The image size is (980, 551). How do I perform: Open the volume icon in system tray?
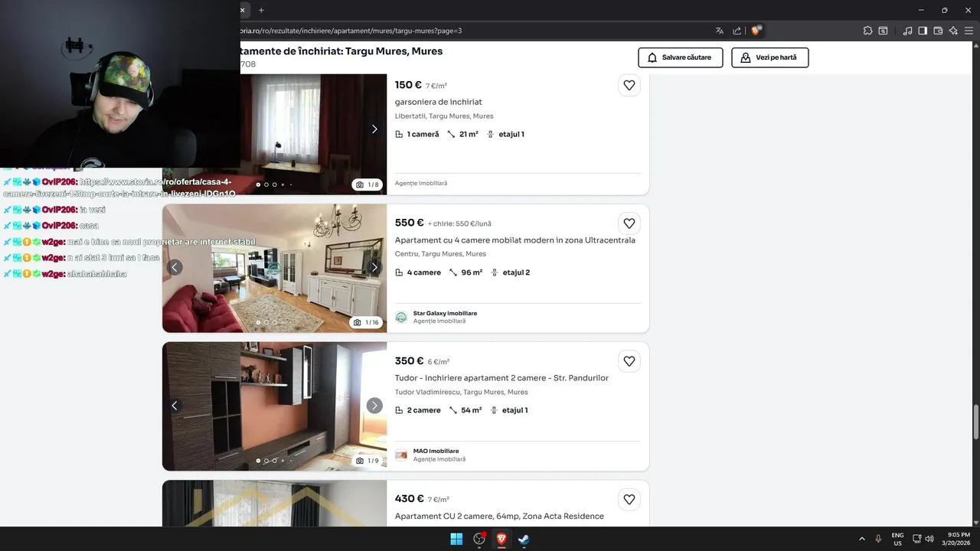pos(929,539)
